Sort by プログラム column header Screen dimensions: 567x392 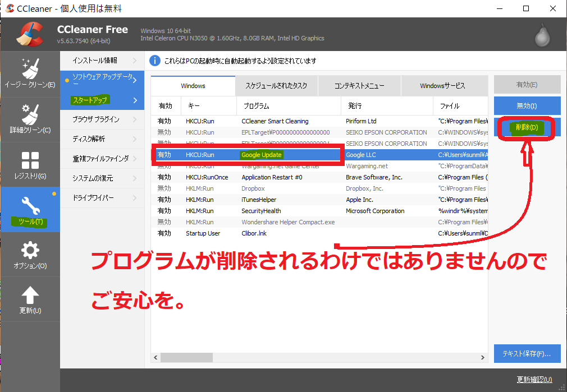pyautogui.click(x=289, y=106)
